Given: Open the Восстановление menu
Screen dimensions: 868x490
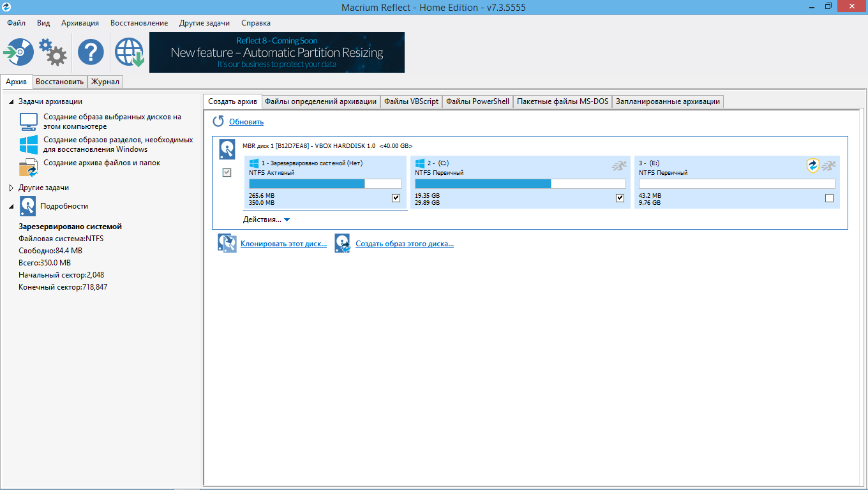Looking at the screenshot, I should (139, 23).
